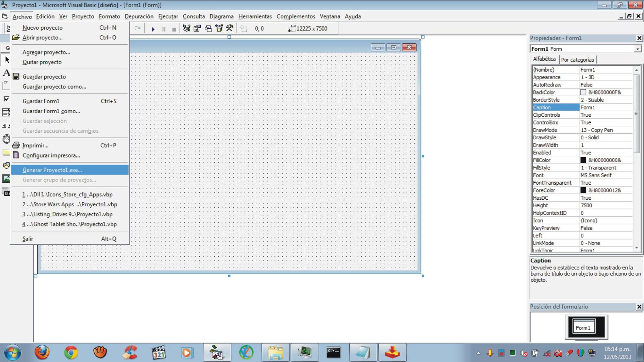Choose Guardar Form1 como... menu entry
644x362 pixels.
point(69,111)
